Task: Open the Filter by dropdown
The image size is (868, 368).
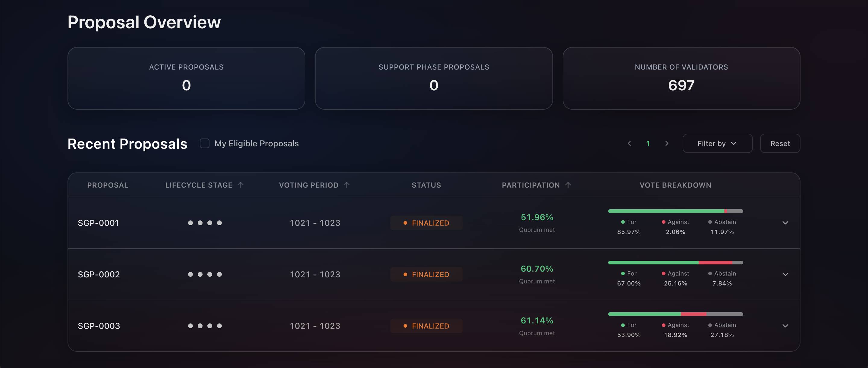Action: pos(717,143)
